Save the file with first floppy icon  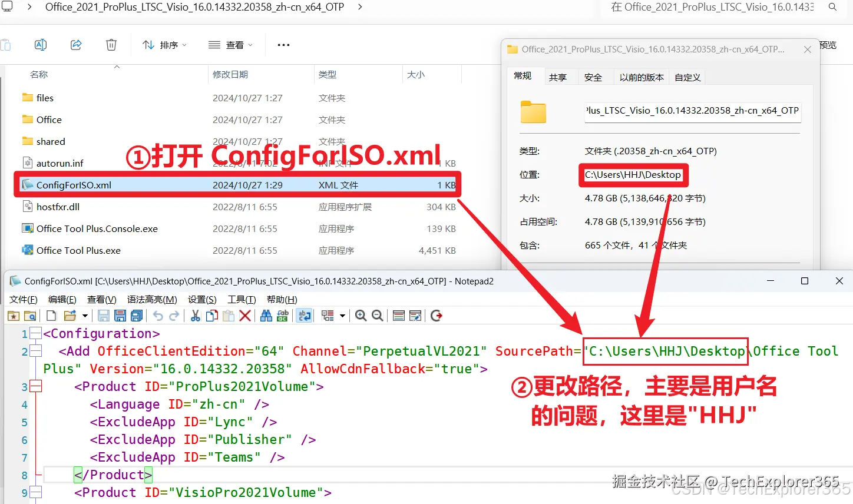click(104, 316)
